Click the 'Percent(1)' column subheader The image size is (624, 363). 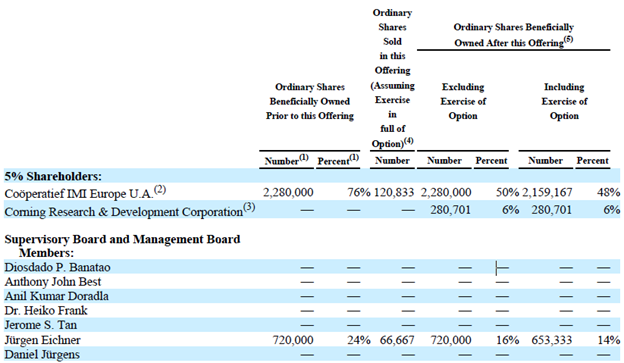coord(338,160)
